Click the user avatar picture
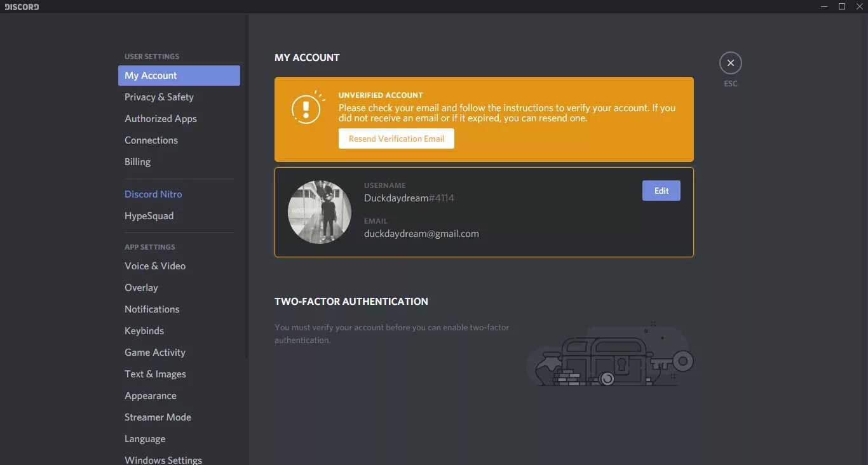This screenshot has height=465, width=868. click(320, 212)
